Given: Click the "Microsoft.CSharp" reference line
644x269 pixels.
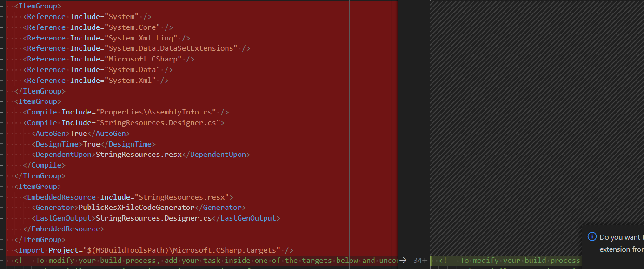Looking at the screenshot, I should (x=109, y=59).
